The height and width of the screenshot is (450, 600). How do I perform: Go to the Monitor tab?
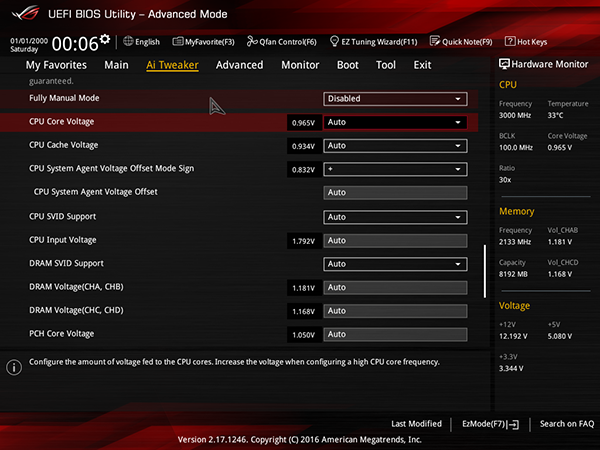point(300,65)
